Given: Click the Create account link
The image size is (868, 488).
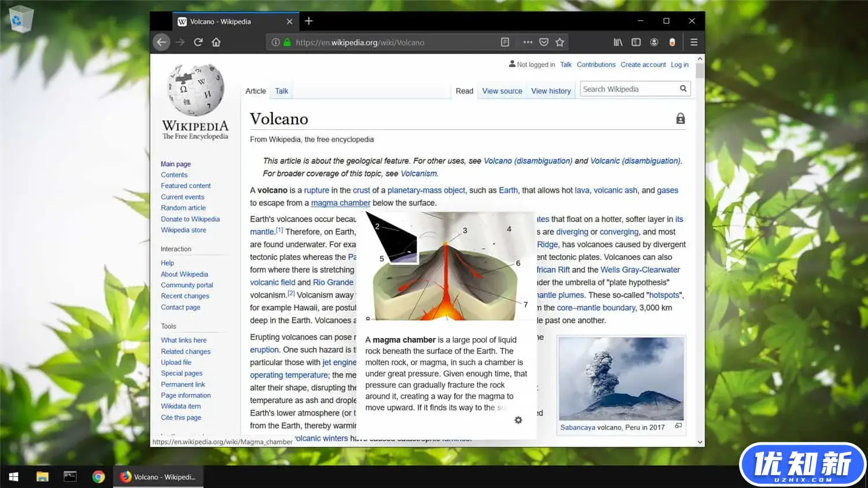Looking at the screenshot, I should tap(643, 65).
